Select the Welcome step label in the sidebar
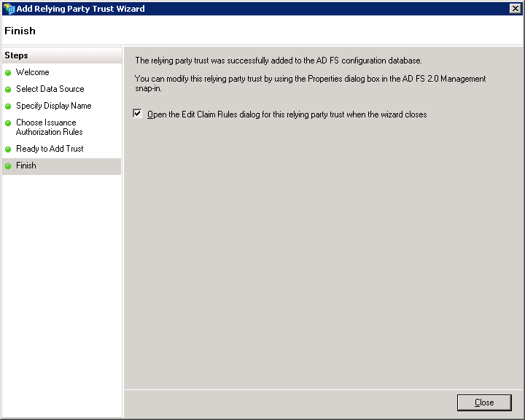This screenshot has width=525, height=420. [x=33, y=72]
